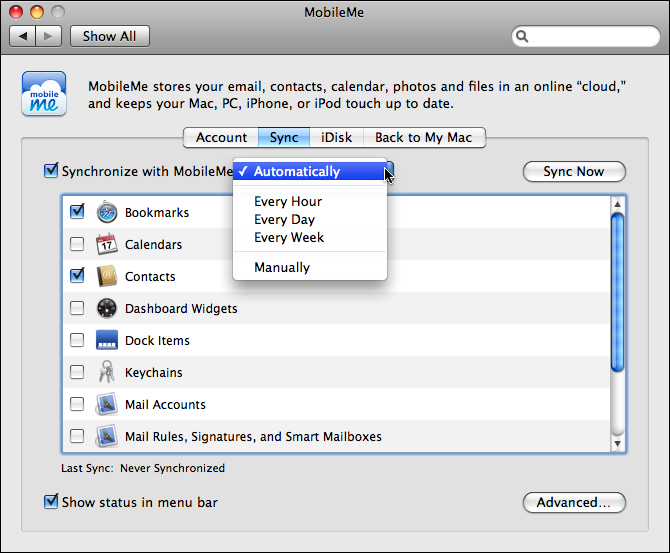Click the Mail Rules stamp icon
This screenshot has width=670, height=553.
click(x=107, y=436)
